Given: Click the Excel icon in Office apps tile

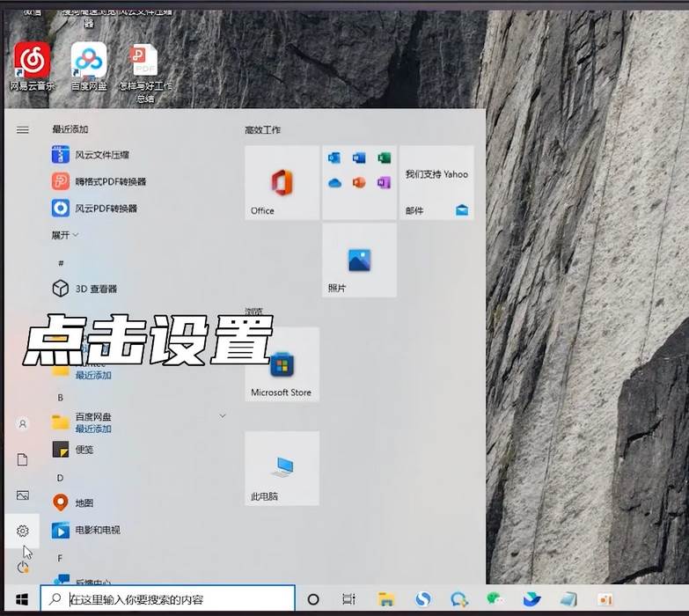Looking at the screenshot, I should tap(384, 158).
